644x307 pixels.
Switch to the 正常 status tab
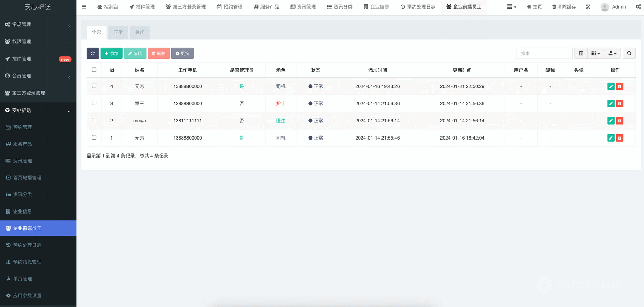point(118,32)
